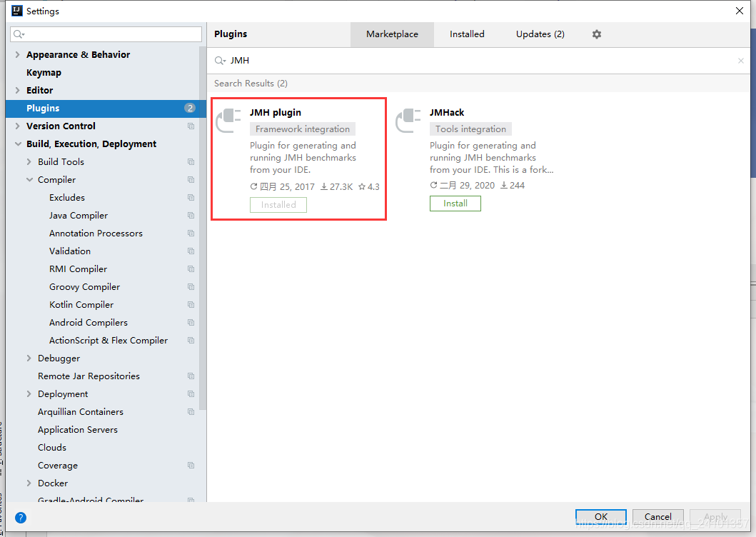The height and width of the screenshot is (537, 756).
Task: Expand the Appearance & Behavior section
Action: [x=17, y=54]
